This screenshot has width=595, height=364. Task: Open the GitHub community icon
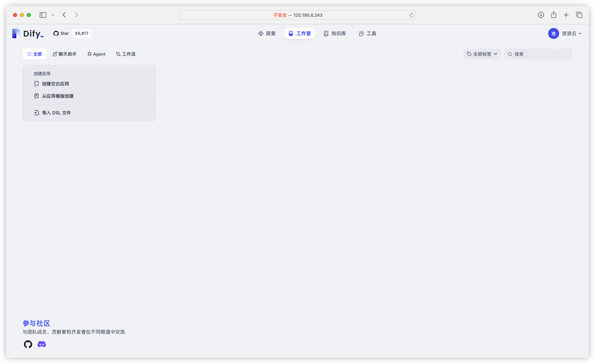pyautogui.click(x=28, y=344)
